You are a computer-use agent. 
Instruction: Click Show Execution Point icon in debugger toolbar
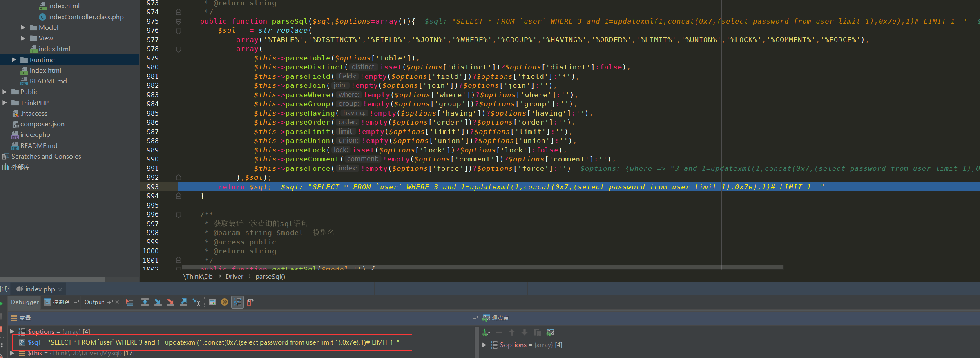129,302
